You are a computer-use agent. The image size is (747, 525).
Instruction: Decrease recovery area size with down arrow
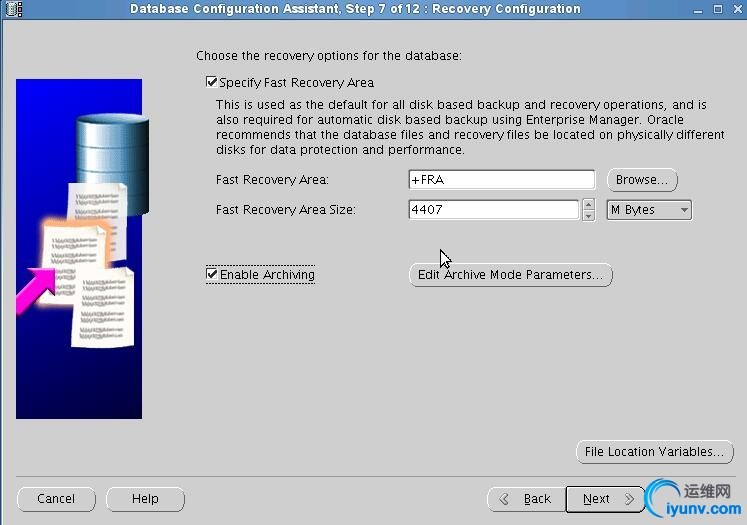(588, 216)
